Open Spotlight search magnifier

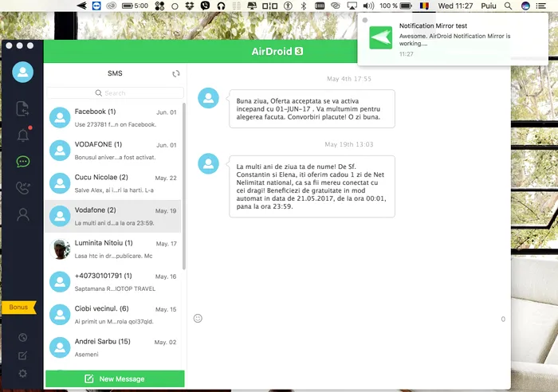click(x=509, y=6)
